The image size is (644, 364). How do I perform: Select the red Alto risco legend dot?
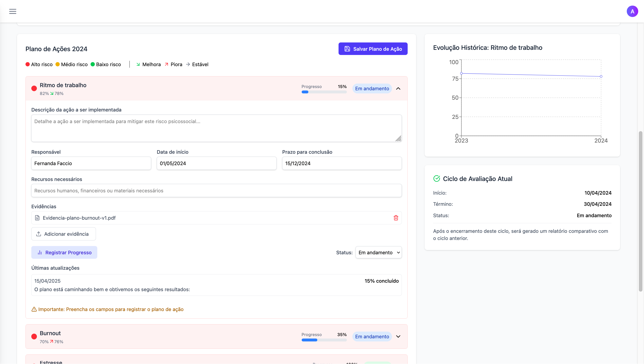(x=28, y=64)
